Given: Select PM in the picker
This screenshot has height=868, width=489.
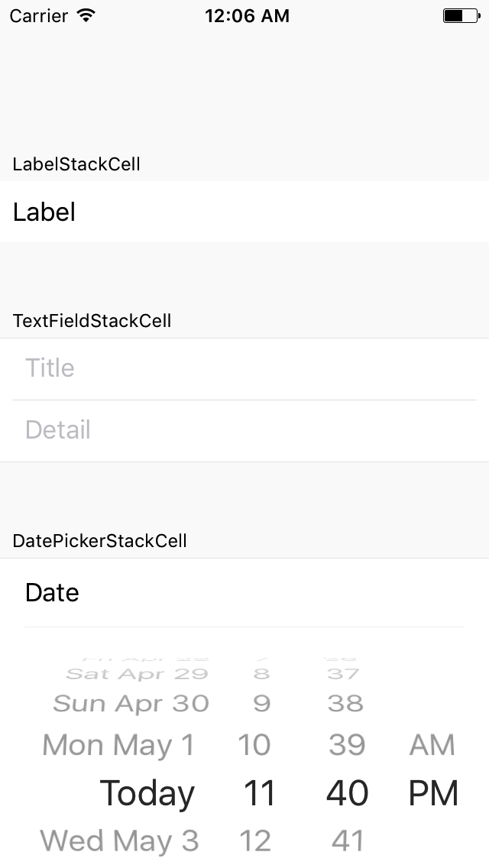Looking at the screenshot, I should pos(433,792).
